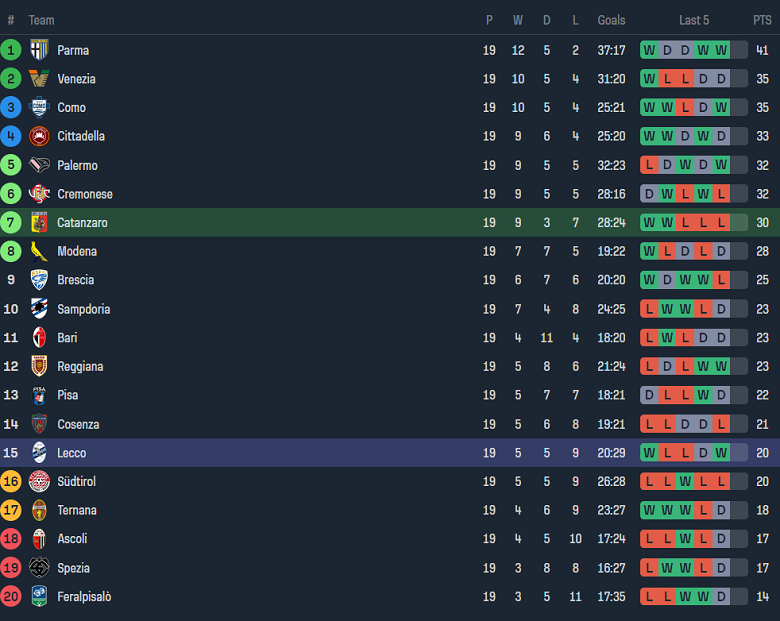780x621 pixels.
Task: Click the Last 5 column header
Action: point(694,20)
